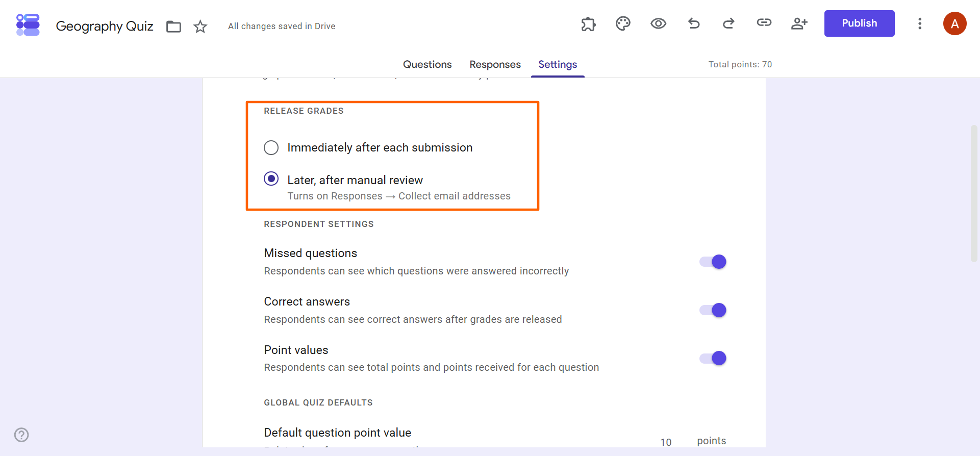Toggle Correct answers switch
980x456 pixels.
[713, 310]
